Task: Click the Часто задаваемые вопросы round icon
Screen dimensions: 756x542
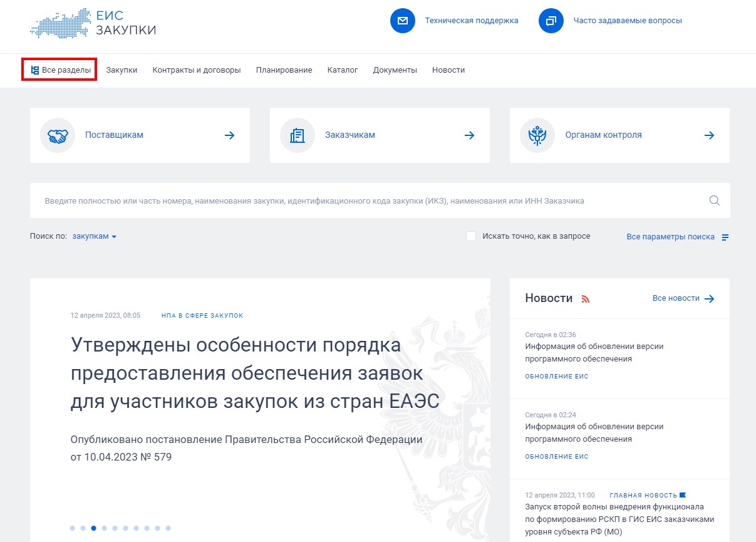Action: pyautogui.click(x=551, y=21)
